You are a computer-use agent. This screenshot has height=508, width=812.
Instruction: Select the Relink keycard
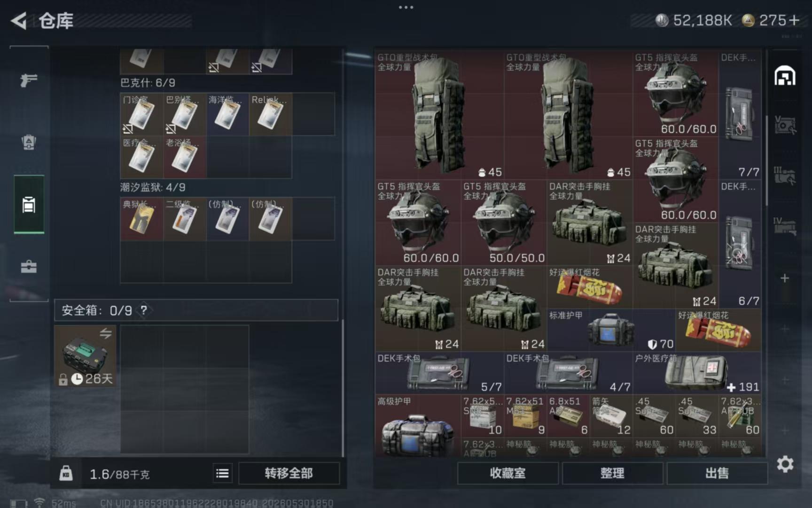(270, 114)
